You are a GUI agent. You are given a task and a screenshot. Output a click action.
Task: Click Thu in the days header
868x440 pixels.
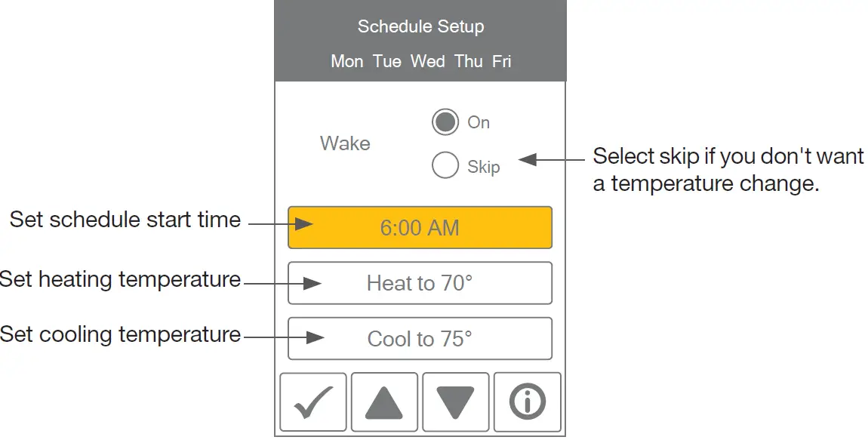468,62
